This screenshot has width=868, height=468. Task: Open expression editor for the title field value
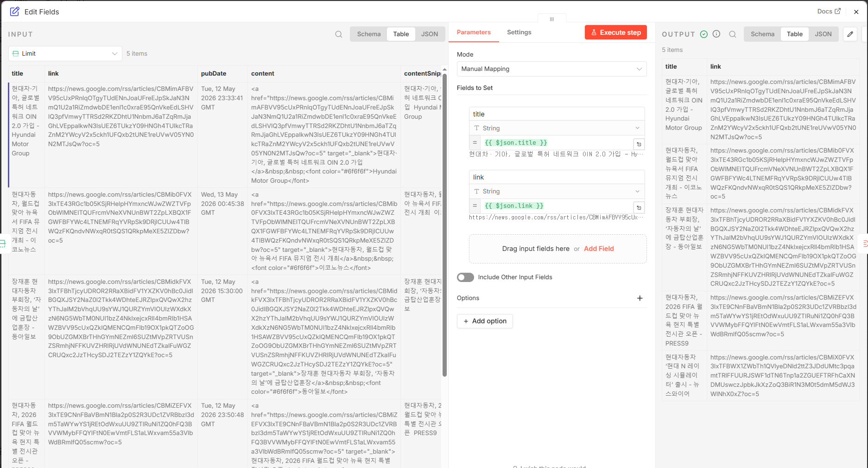(x=639, y=144)
